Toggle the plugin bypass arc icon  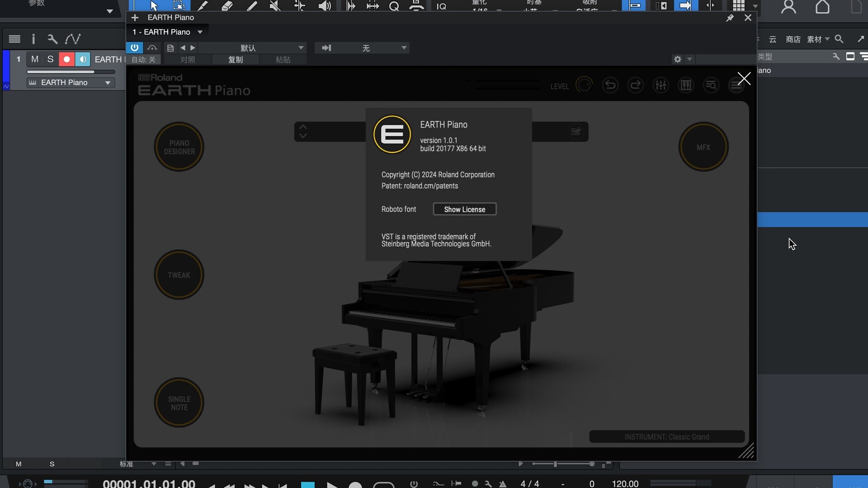click(x=152, y=48)
